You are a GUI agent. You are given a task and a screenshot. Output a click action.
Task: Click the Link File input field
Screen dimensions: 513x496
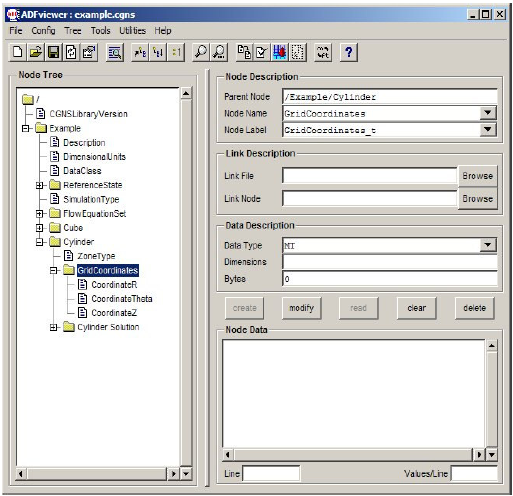click(x=369, y=176)
